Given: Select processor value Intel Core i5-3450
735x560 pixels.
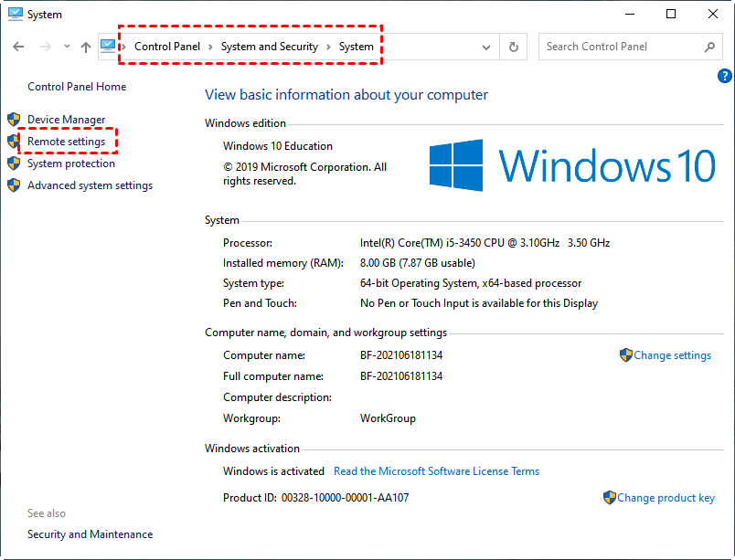Looking at the screenshot, I should click(485, 243).
